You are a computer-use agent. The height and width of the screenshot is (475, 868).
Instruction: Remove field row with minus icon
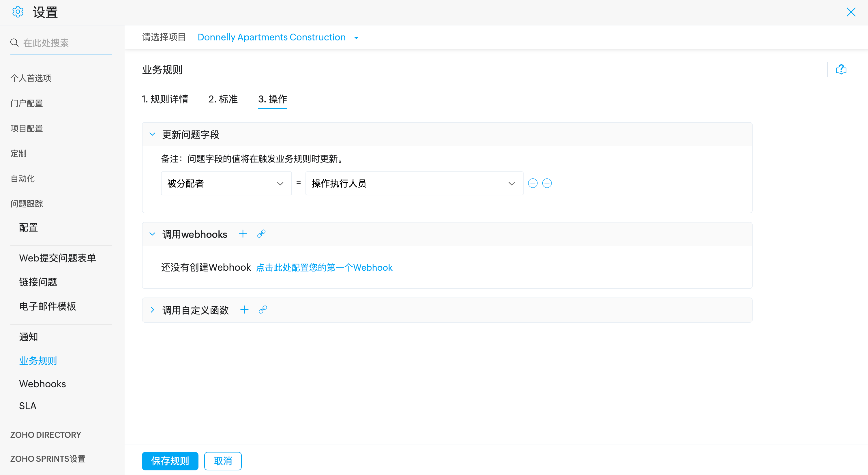(533, 184)
